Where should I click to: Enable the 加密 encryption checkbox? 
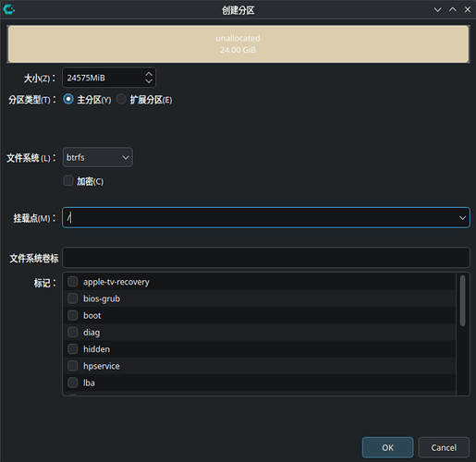68,181
